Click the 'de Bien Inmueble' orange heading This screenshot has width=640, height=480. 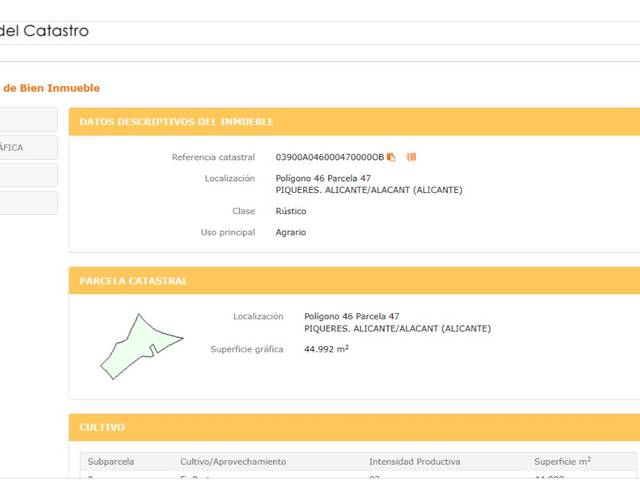[x=50, y=88]
